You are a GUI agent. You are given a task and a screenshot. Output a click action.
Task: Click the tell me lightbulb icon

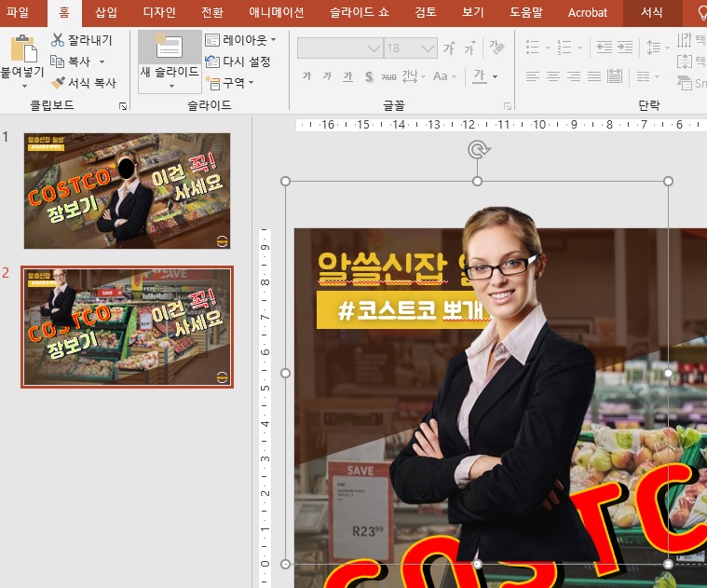[x=701, y=13]
